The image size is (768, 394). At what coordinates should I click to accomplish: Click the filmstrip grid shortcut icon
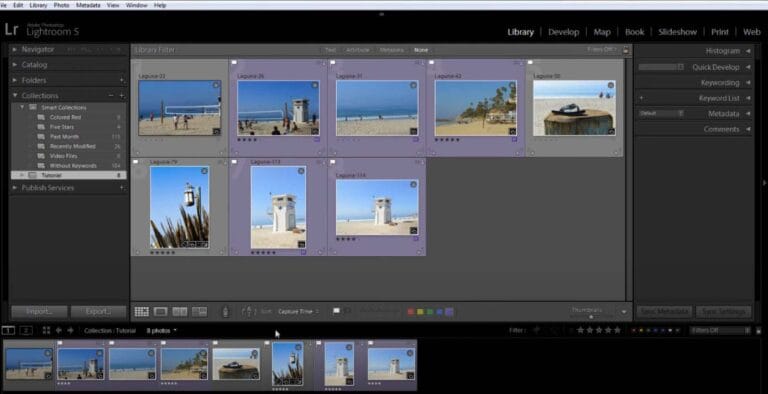[47, 330]
